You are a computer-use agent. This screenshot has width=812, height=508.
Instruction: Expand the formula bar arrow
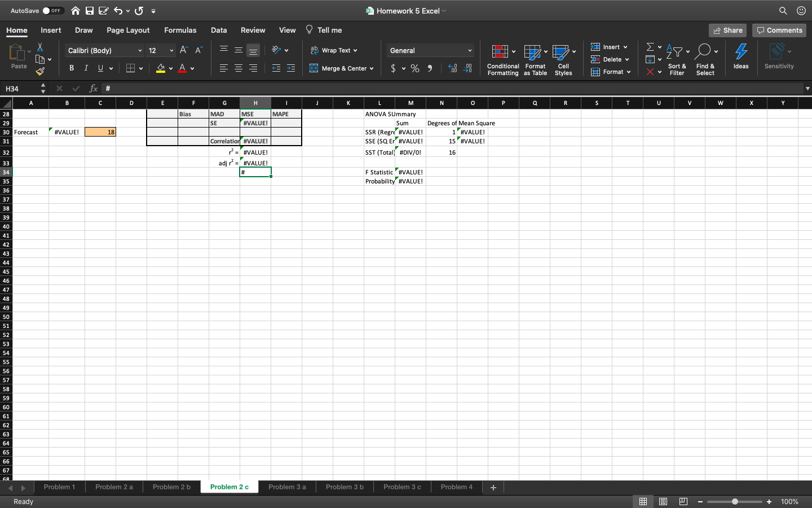coord(807,89)
